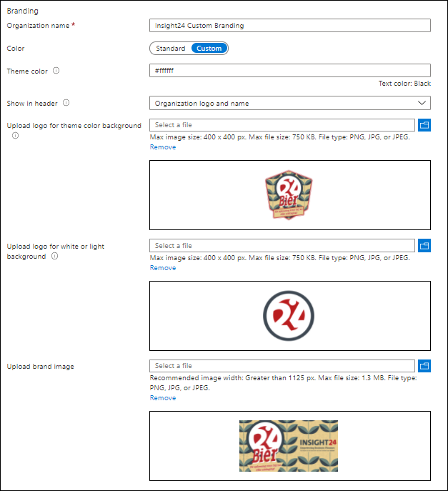Open info tooltip next to Show in header
Viewport: 448px width, 491px height.
click(x=66, y=103)
